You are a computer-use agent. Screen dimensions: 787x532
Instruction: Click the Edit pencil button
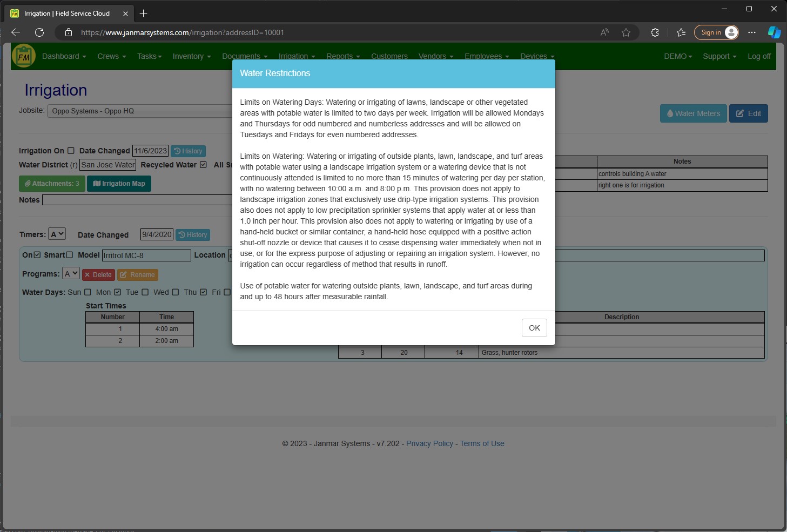coord(748,113)
